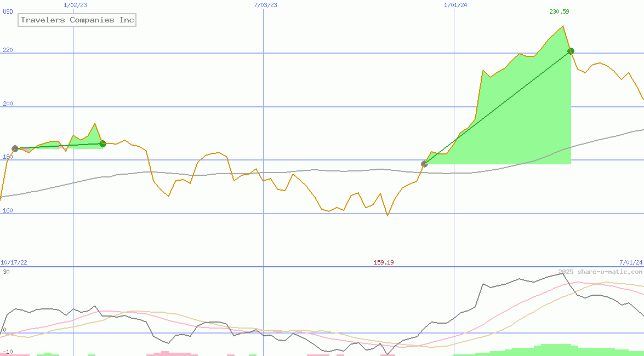Click the 220 price axis label

point(7,50)
